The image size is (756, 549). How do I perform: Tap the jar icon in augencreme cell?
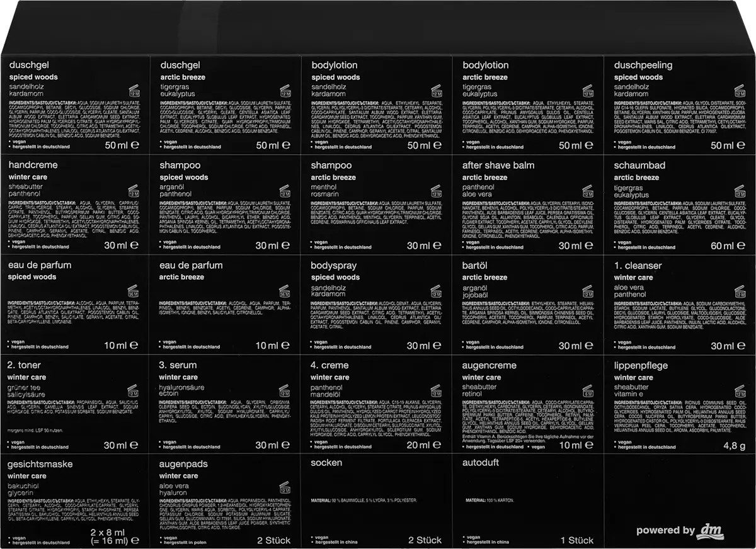(x=587, y=390)
